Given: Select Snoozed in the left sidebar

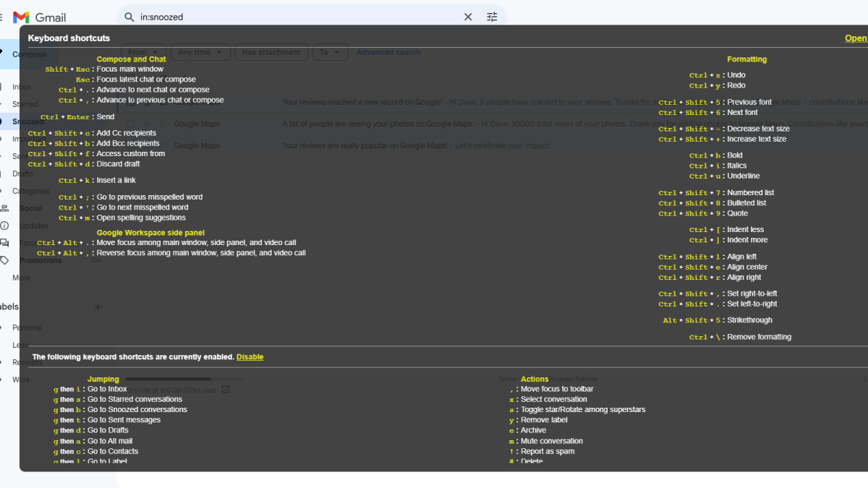Looking at the screenshot, I should tap(27, 121).
